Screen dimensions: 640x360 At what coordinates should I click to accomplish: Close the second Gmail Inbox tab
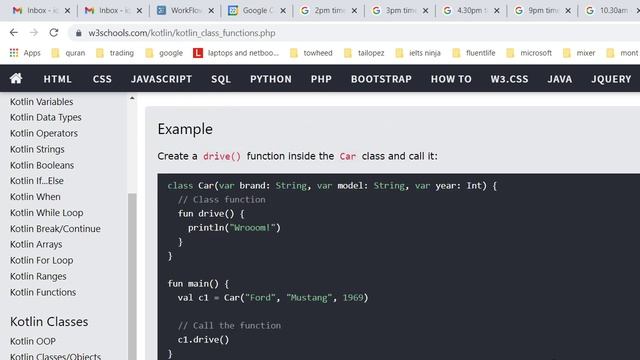[x=139, y=11]
